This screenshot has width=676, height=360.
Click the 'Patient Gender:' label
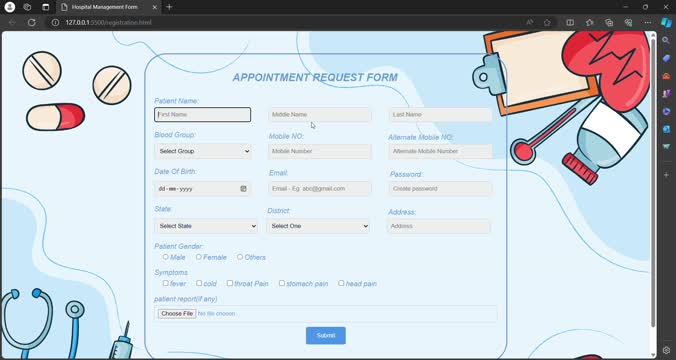[178, 246]
